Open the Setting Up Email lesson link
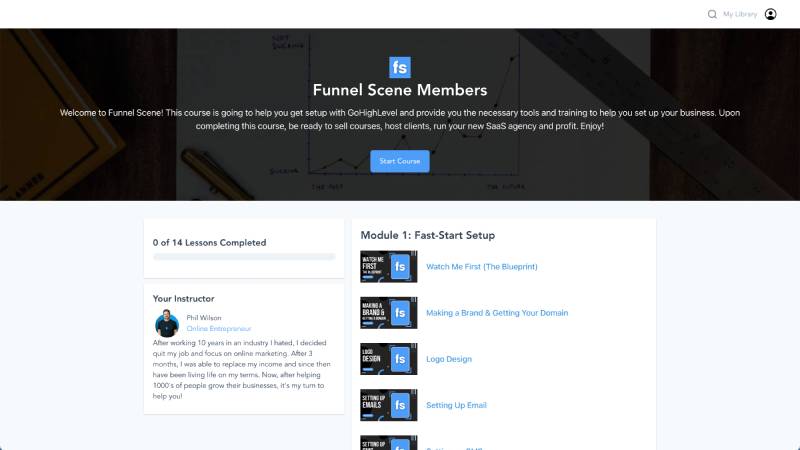The width and height of the screenshot is (800, 450). [x=456, y=405]
